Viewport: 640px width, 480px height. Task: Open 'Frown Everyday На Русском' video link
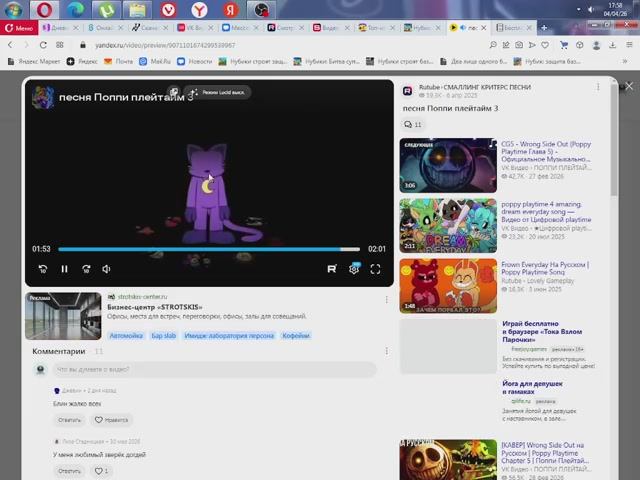(545, 268)
